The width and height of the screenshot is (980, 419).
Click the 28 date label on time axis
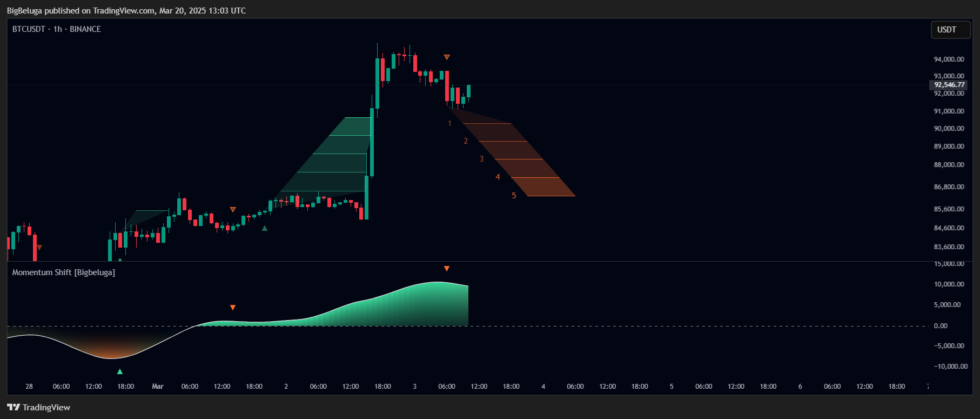pos(29,387)
